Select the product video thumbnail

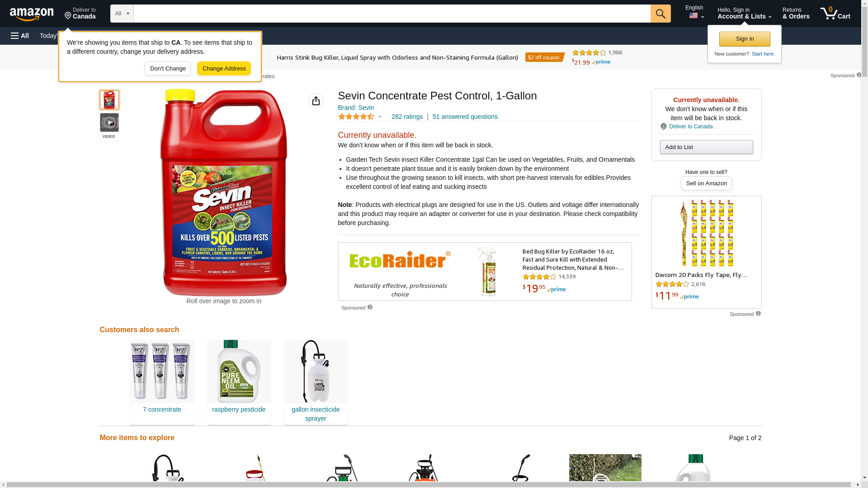[109, 122]
